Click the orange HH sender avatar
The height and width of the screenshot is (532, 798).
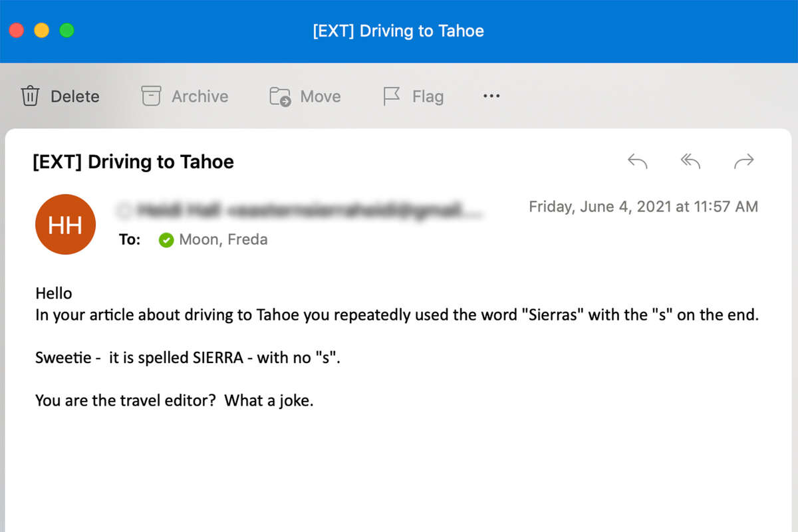click(x=65, y=225)
